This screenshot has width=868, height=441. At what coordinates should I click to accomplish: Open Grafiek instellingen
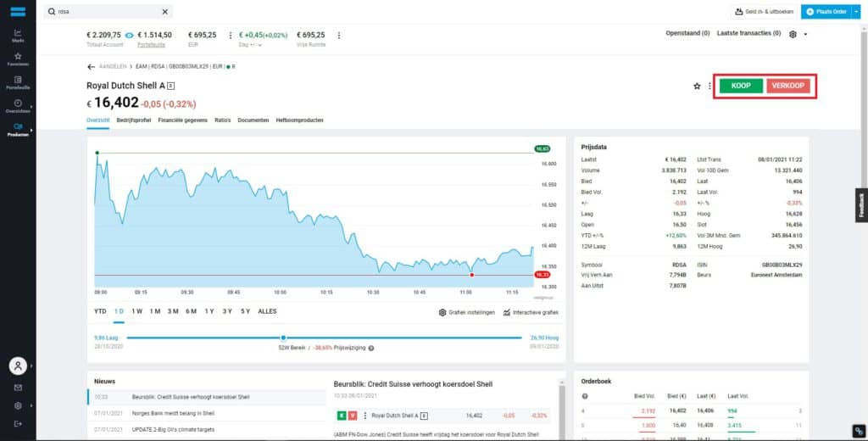click(467, 312)
